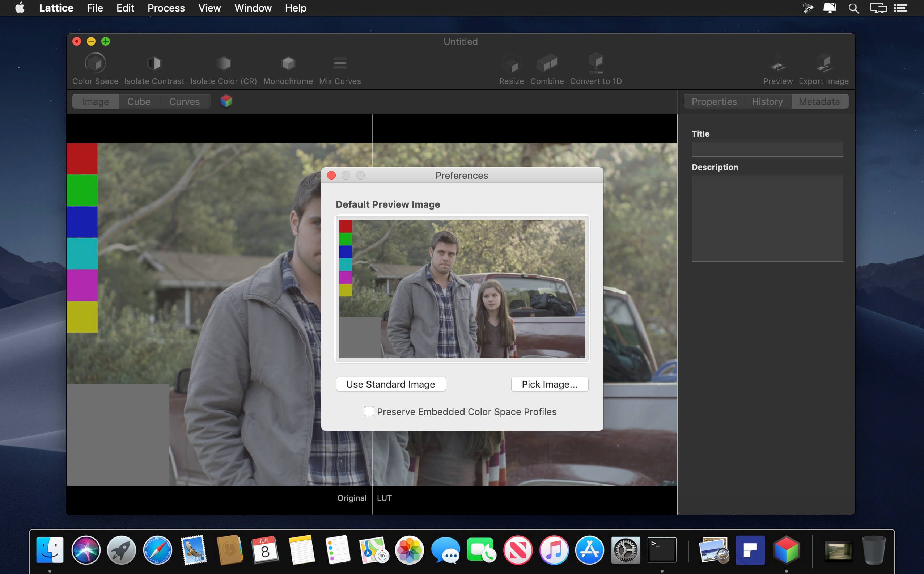Screen dimensions: 924x574
Task: Click into the Title metadata field
Action: coord(767,149)
